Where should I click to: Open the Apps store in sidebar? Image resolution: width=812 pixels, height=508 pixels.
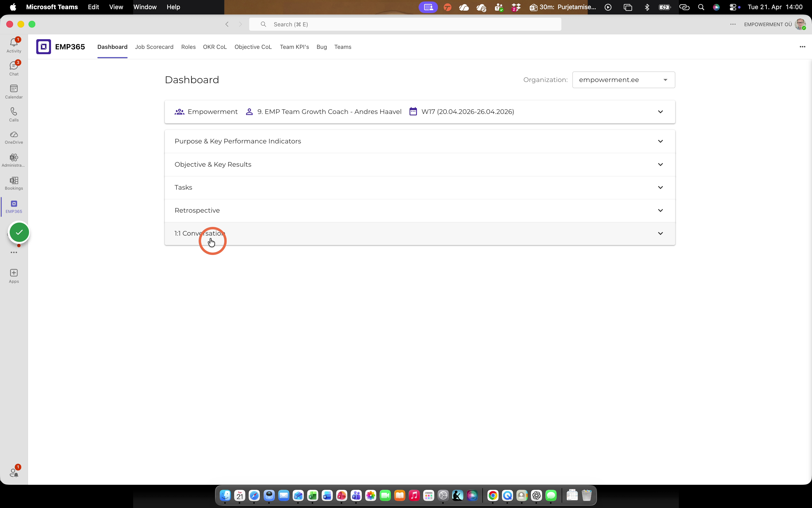tap(14, 276)
